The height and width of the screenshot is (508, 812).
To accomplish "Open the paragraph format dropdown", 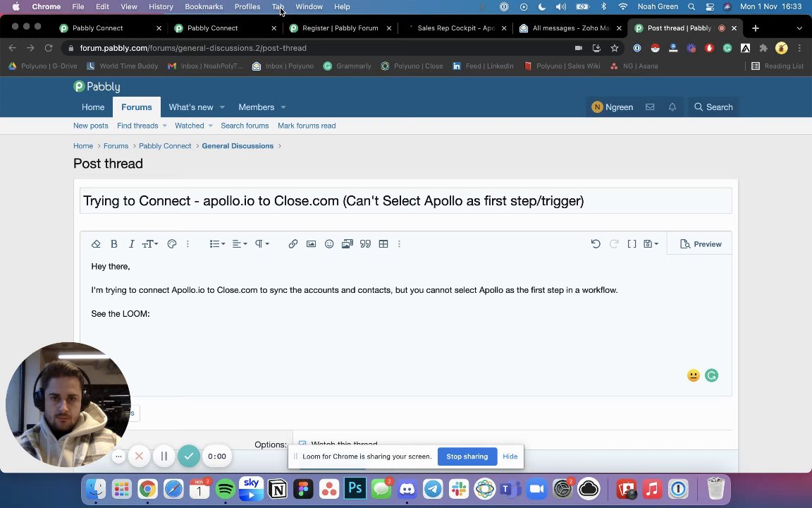I will 262,243.
